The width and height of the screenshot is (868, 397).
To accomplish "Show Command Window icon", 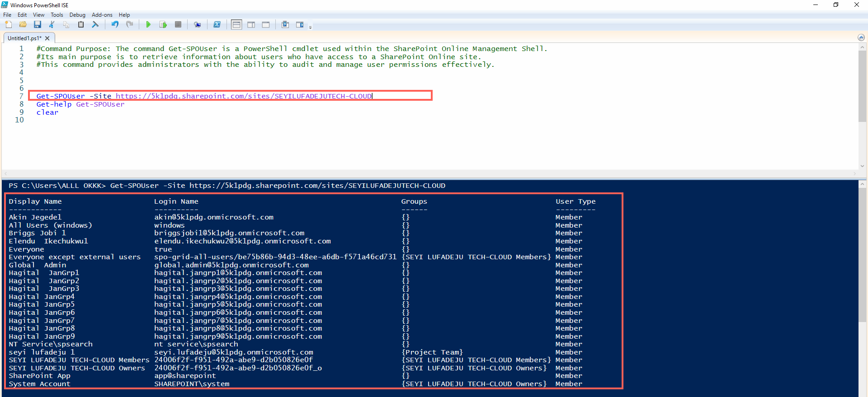I will [285, 24].
